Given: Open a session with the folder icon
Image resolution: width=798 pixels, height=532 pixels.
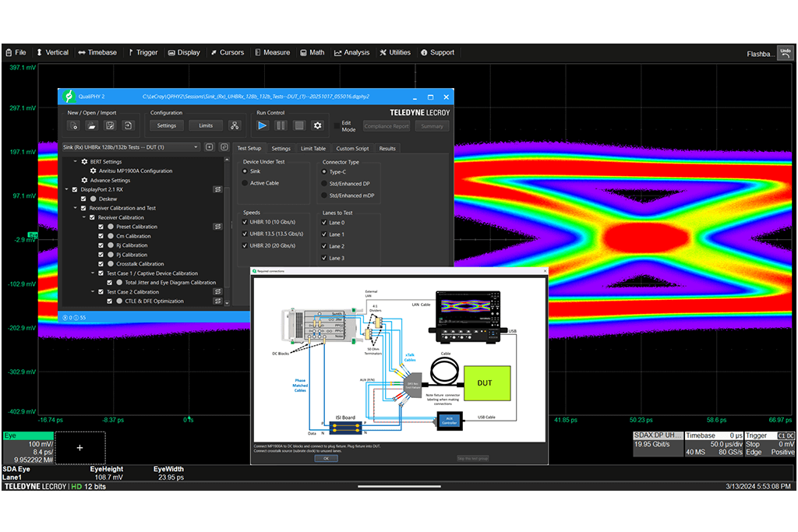Looking at the screenshot, I should click(x=92, y=125).
